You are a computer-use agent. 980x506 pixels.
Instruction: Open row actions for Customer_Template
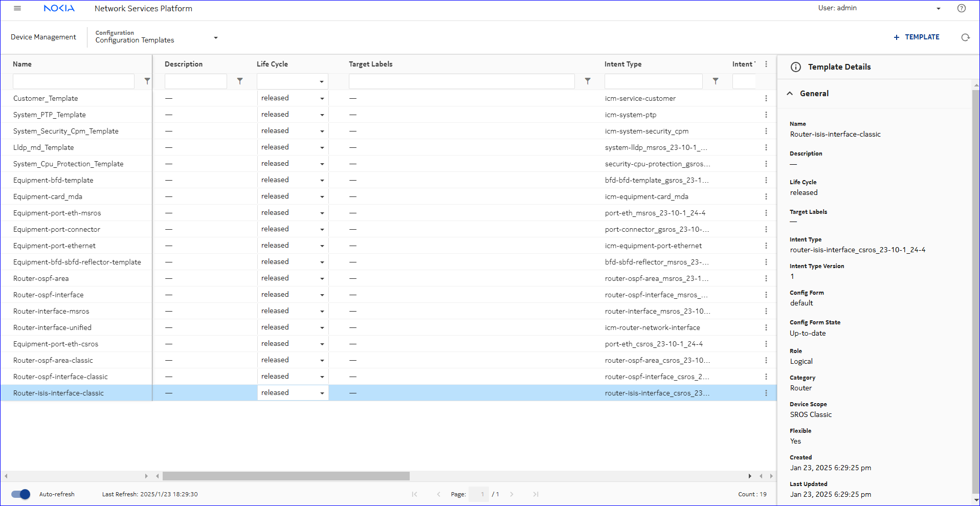click(766, 98)
